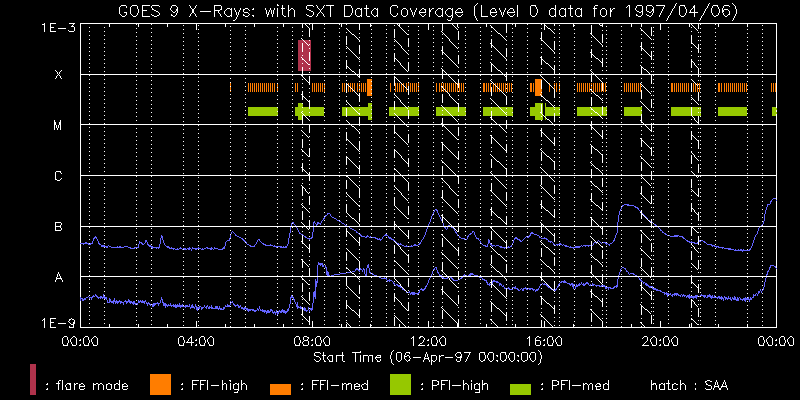Viewport: 800px width, 400px height.
Task: Click the X flare class axis label
Action: coord(58,75)
